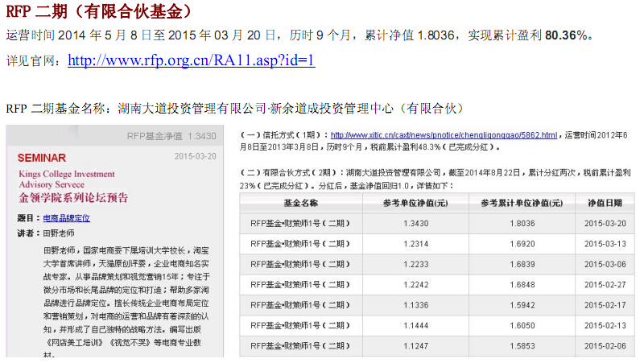
Task: Select date cell 2015-03-06
Action: [605, 265]
